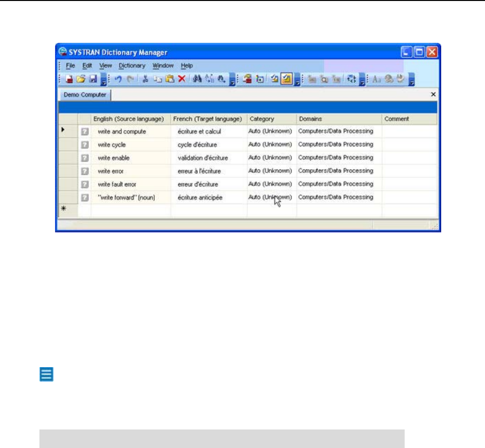
Task: Click the Category column header
Action: (272, 119)
